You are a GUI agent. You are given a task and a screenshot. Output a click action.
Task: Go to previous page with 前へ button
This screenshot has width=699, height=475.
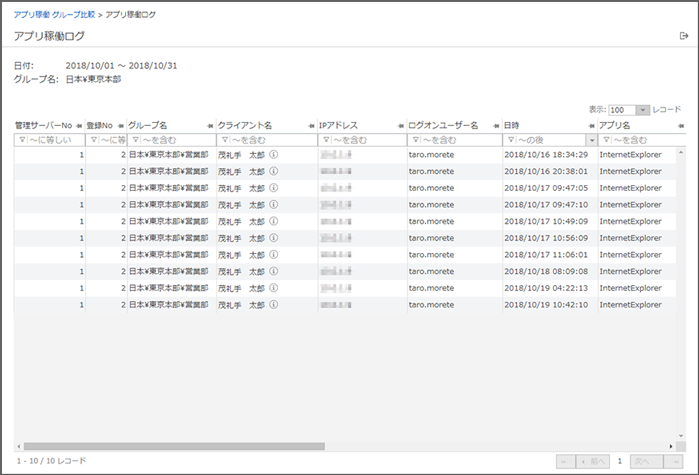(x=594, y=461)
